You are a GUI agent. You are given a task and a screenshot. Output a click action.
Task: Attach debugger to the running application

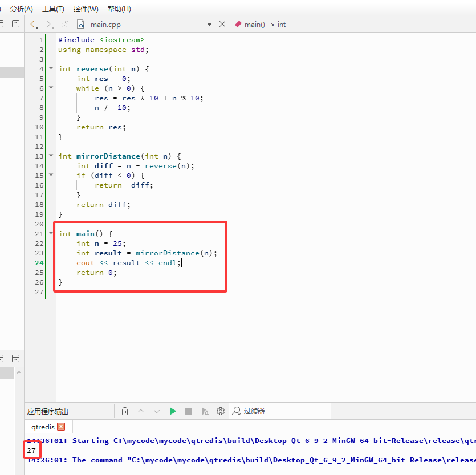205,411
